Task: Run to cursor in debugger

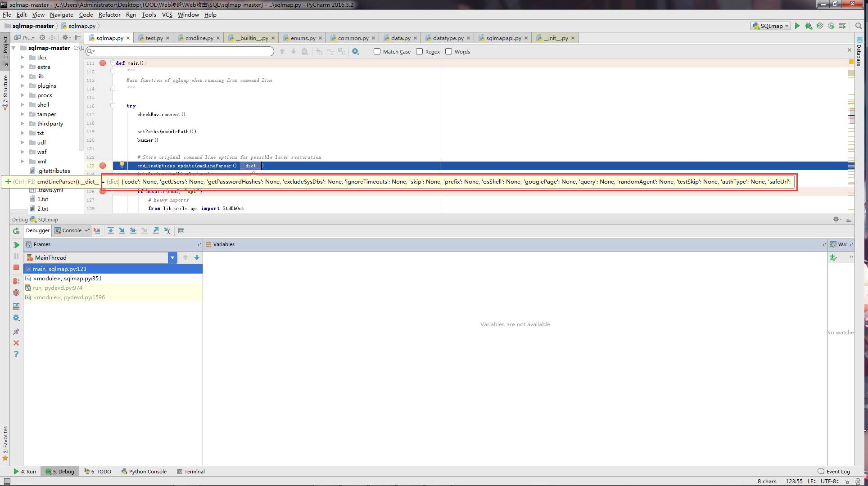Action: tap(167, 230)
